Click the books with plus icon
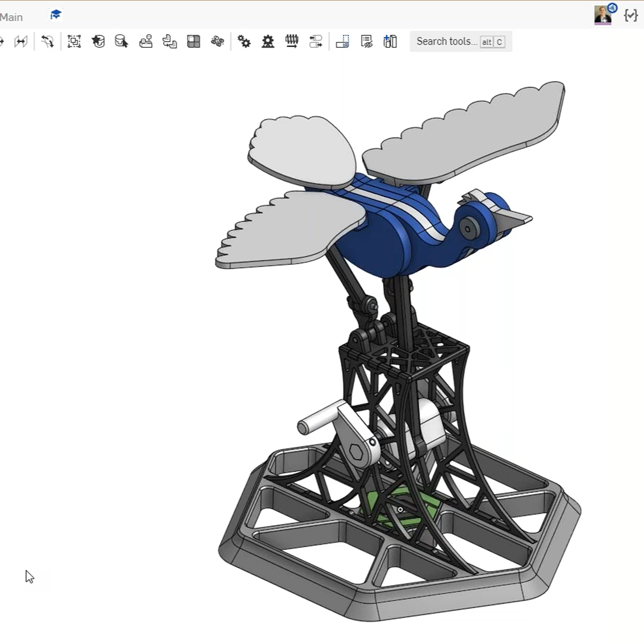This screenshot has width=644, height=644. [x=390, y=42]
